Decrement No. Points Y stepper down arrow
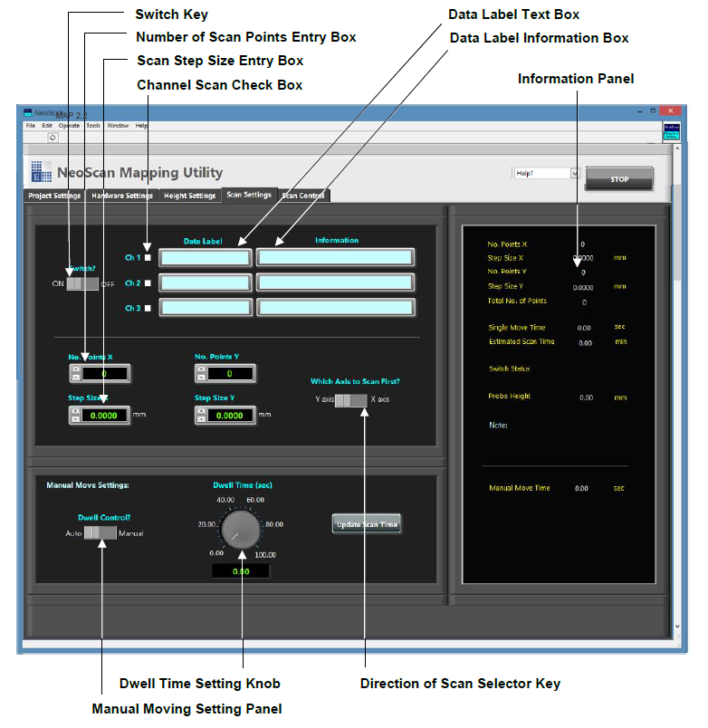708x728 pixels. click(x=201, y=378)
